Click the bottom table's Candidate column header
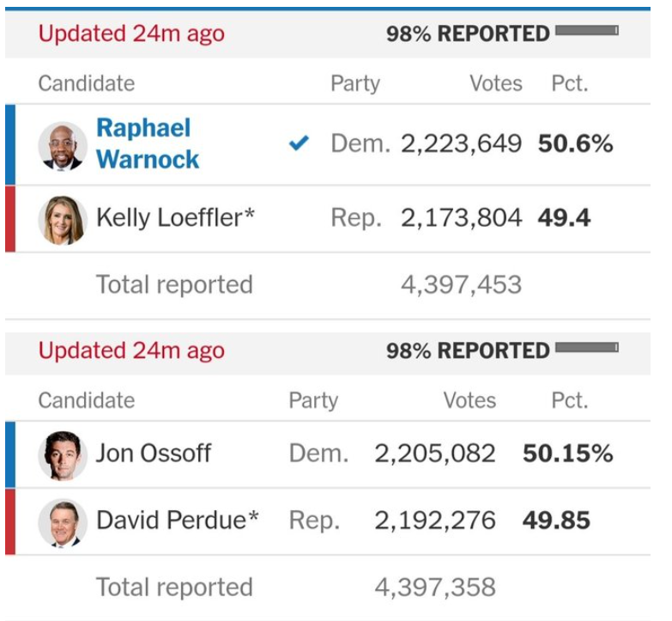Viewport: 672px width, 621px height. coord(86,400)
